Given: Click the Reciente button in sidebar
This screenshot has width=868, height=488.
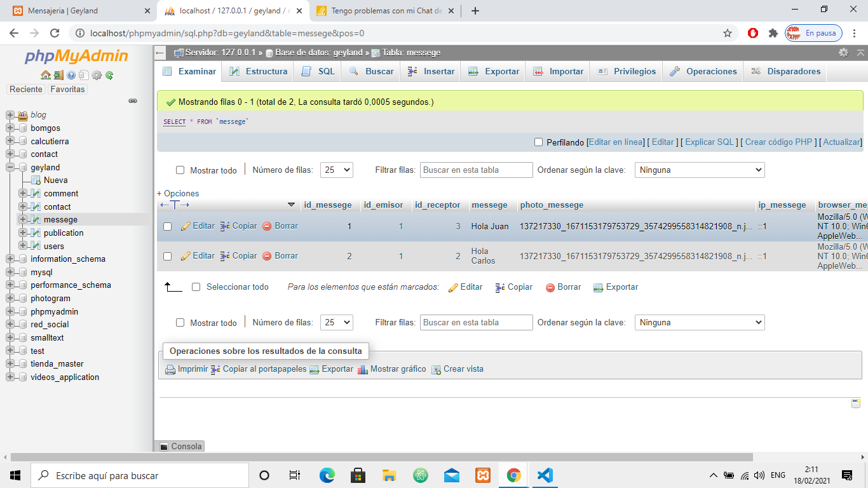Looking at the screenshot, I should 26,90.
